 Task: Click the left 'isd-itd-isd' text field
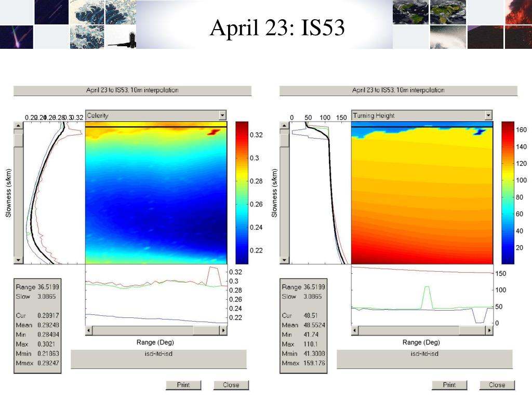click(158, 358)
